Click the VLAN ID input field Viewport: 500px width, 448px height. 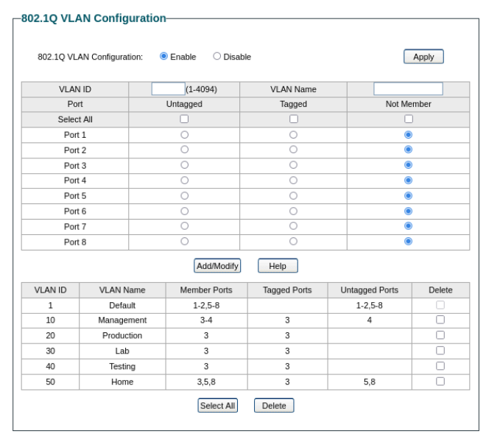(x=168, y=89)
